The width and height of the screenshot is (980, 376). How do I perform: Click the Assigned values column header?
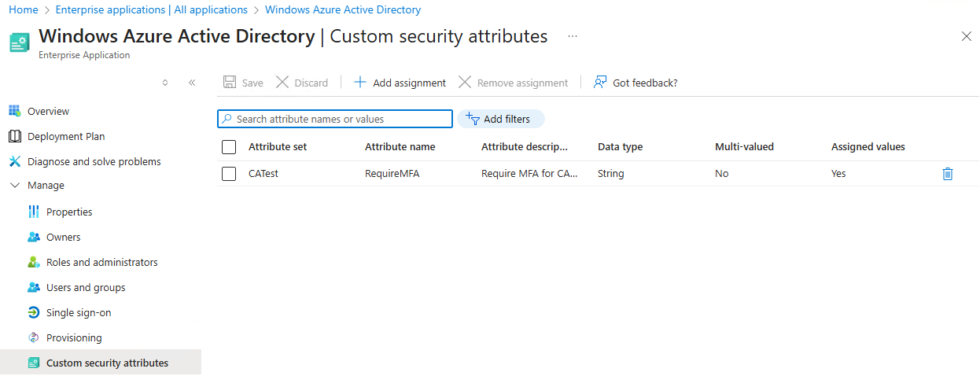point(868,147)
